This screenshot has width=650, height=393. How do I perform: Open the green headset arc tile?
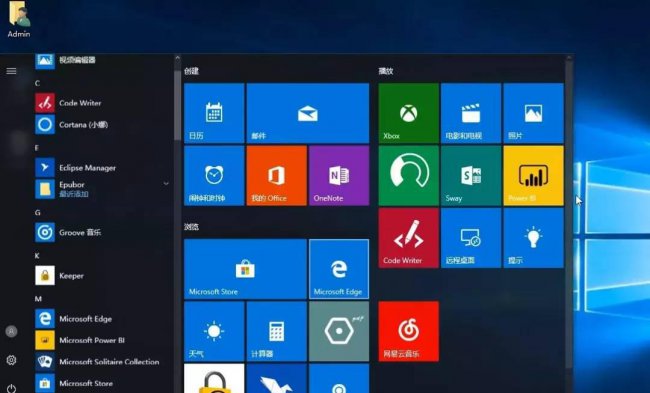pyautogui.click(x=408, y=175)
